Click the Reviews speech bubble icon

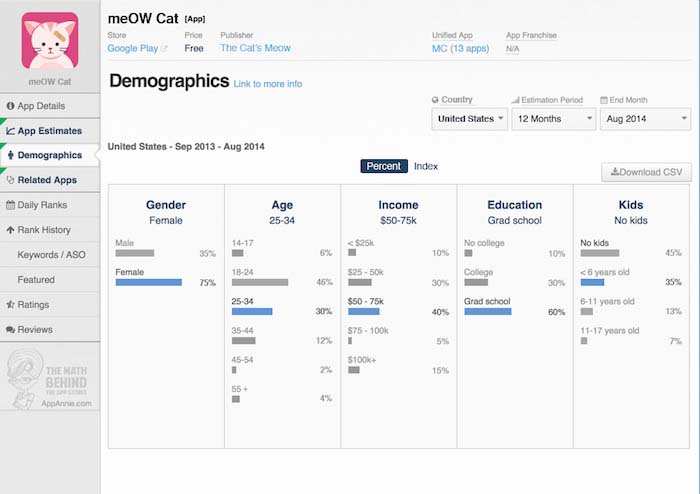click(11, 330)
